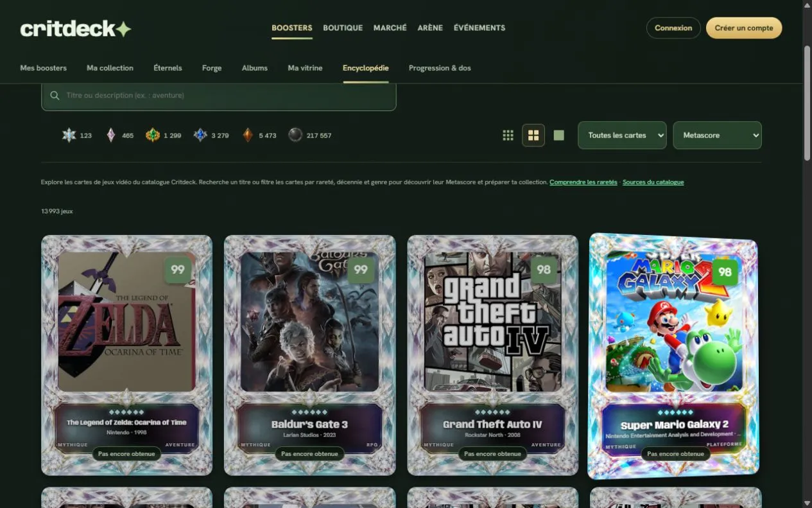Focus the title or description search field
The image size is (812, 508).
pyautogui.click(x=219, y=96)
